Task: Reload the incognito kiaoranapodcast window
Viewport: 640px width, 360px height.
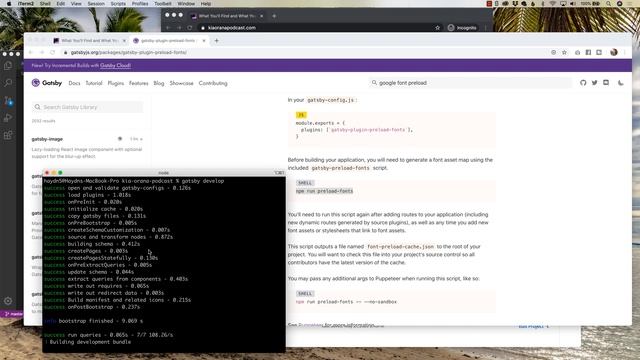Action: point(190,27)
